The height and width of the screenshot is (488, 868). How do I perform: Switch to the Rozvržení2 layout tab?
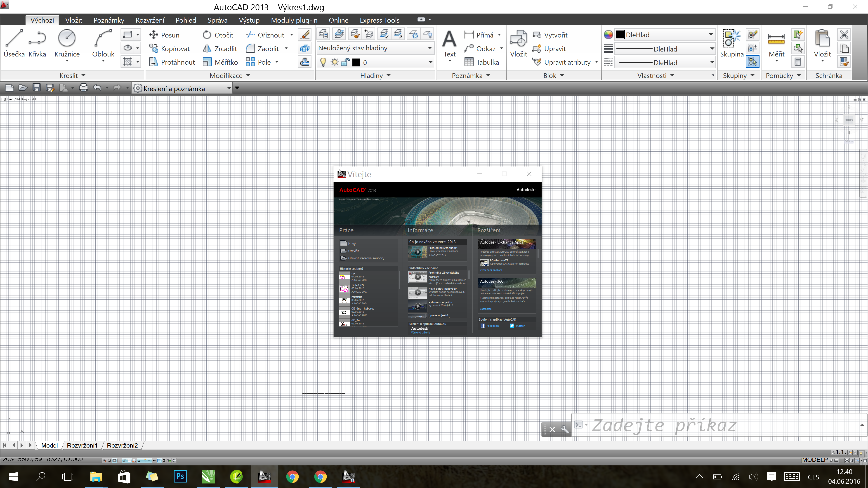pyautogui.click(x=122, y=445)
